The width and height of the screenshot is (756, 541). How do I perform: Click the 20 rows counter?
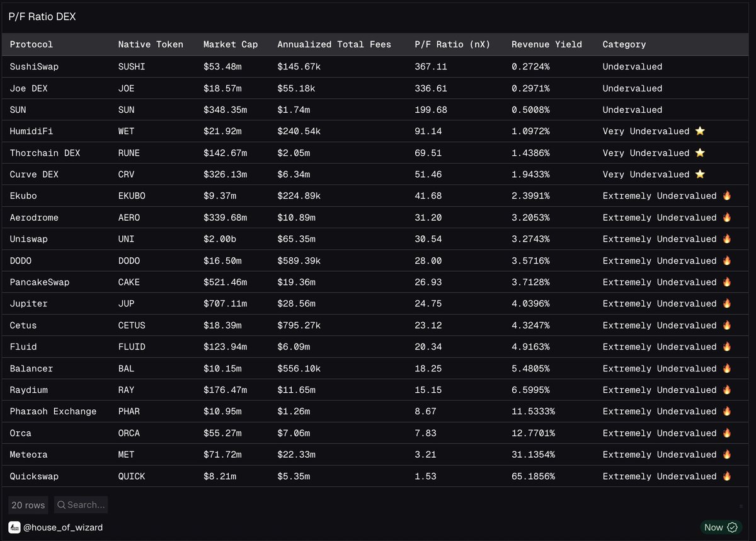(28, 505)
